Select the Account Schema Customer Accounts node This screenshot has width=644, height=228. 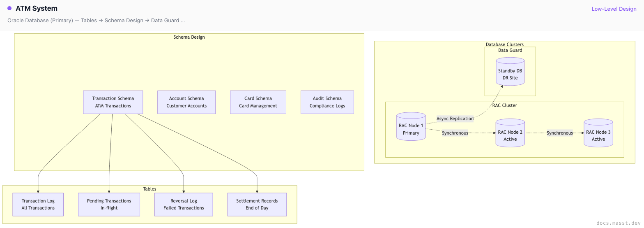186,102
